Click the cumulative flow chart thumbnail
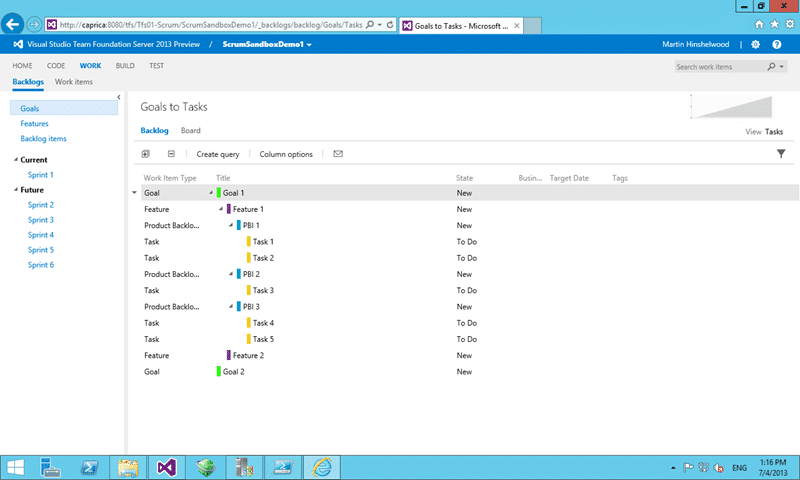The width and height of the screenshot is (800, 480). click(732, 107)
